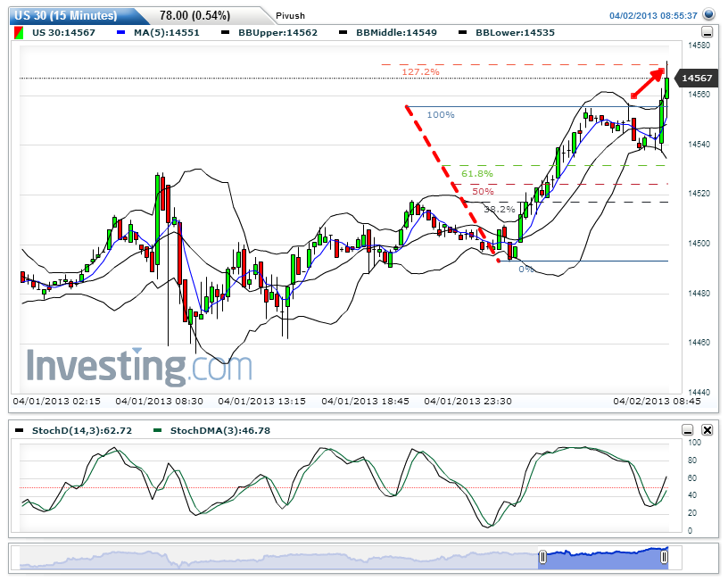Click the 0% Fibonacci level label
This screenshot has width=728, height=581.
525,270
